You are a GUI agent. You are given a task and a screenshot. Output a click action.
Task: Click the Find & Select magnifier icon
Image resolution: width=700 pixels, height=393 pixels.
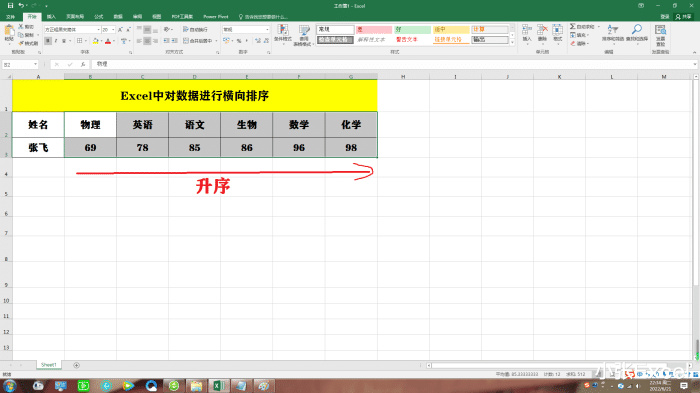coord(637,33)
